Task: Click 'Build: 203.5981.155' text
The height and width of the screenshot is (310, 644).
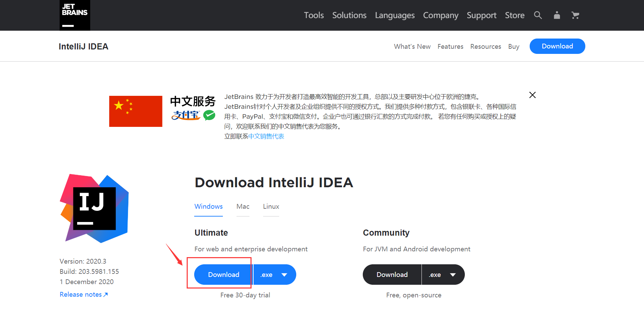Action: tap(89, 271)
